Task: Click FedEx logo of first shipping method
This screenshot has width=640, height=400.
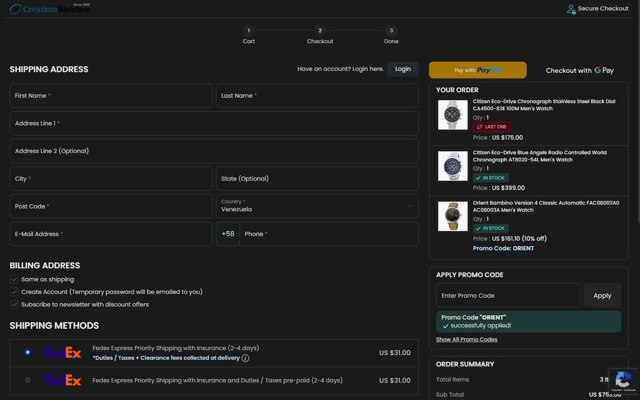Action: pyautogui.click(x=62, y=353)
